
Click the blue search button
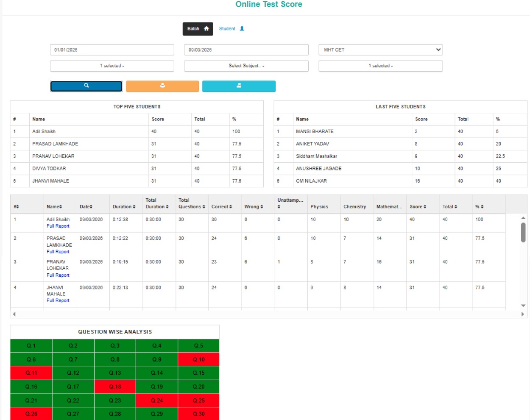(x=86, y=86)
